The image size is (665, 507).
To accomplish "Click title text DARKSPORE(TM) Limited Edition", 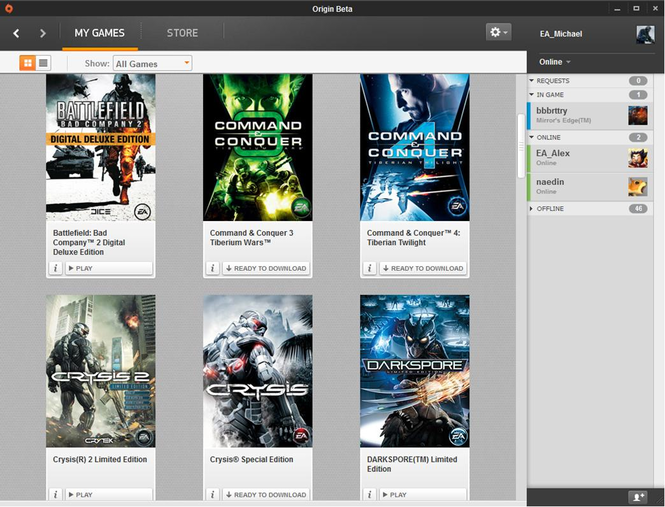I will coord(412,464).
